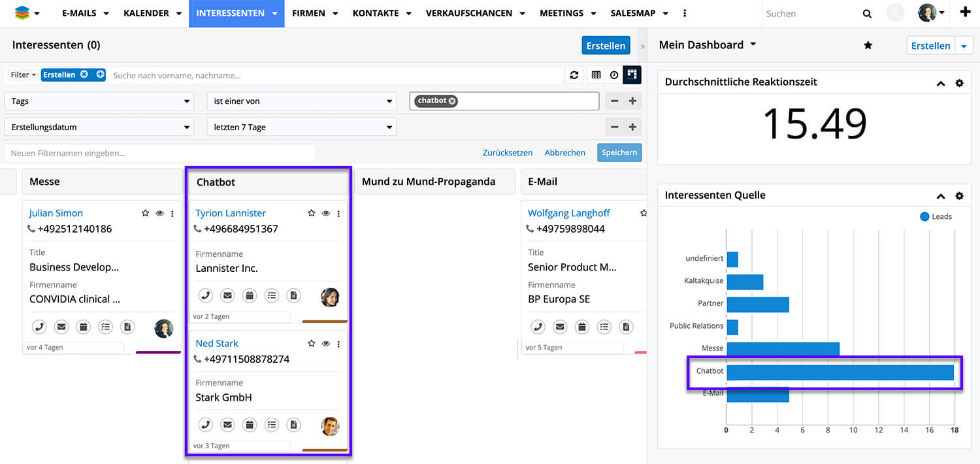Click phone call icon on Tyrion Lannister card

tap(205, 296)
